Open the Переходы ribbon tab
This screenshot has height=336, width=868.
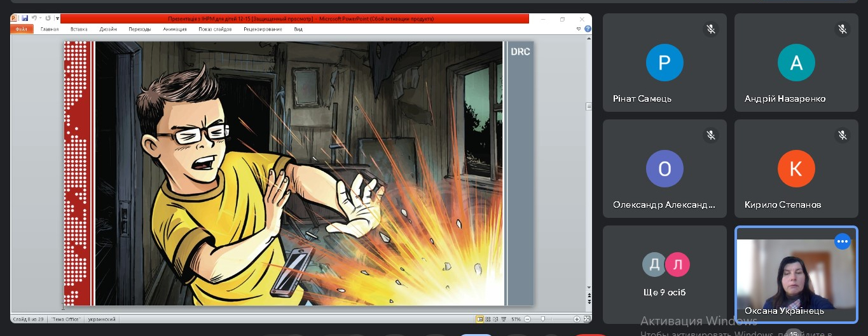(x=139, y=29)
